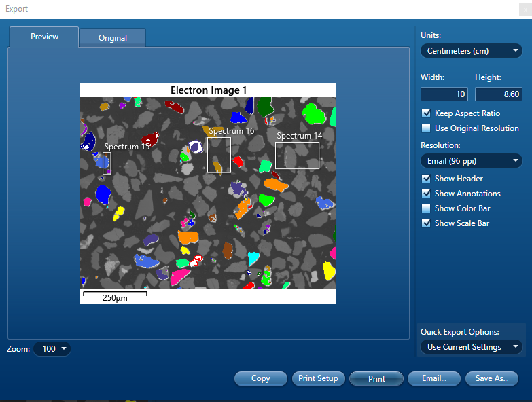Click the Height input field
This screenshot has height=402, width=532.
(498, 94)
